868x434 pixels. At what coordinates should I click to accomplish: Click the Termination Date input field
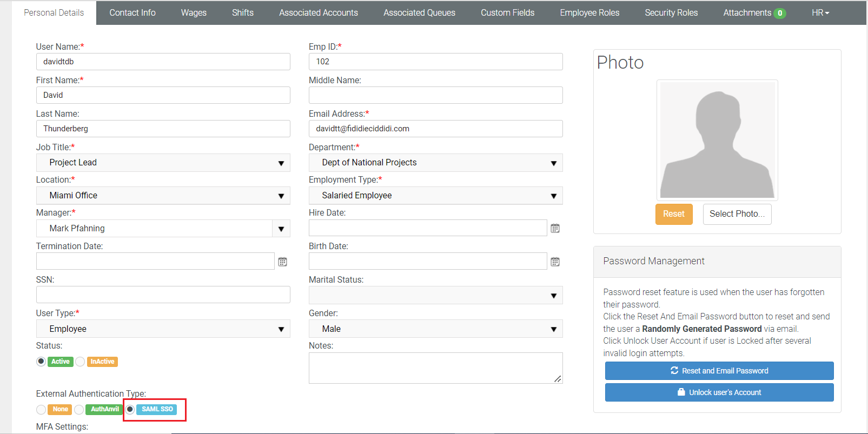(155, 262)
